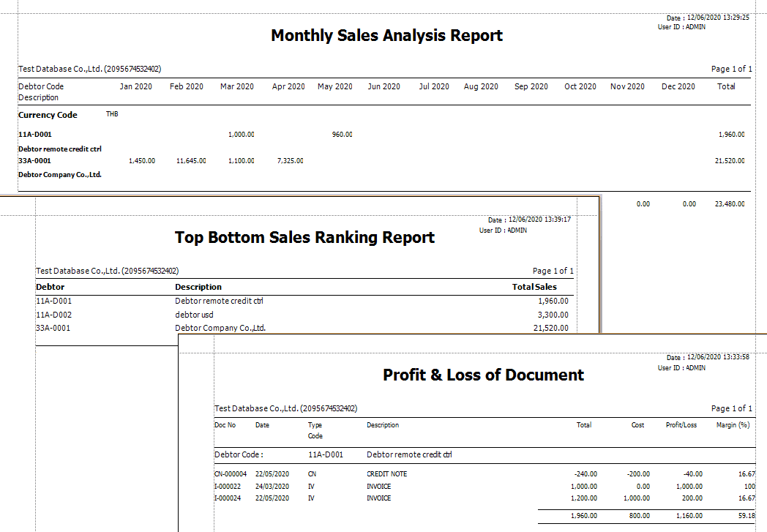The height and width of the screenshot is (532, 767).
Task: Select document number CN-000004
Action: coord(231,474)
